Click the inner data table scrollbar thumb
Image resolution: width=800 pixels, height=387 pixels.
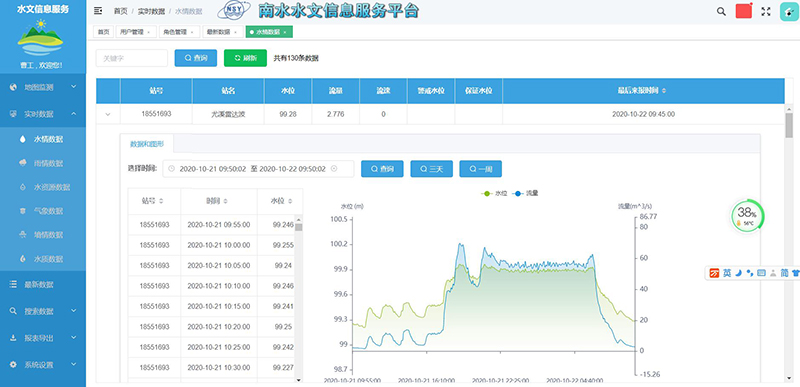[x=299, y=227]
